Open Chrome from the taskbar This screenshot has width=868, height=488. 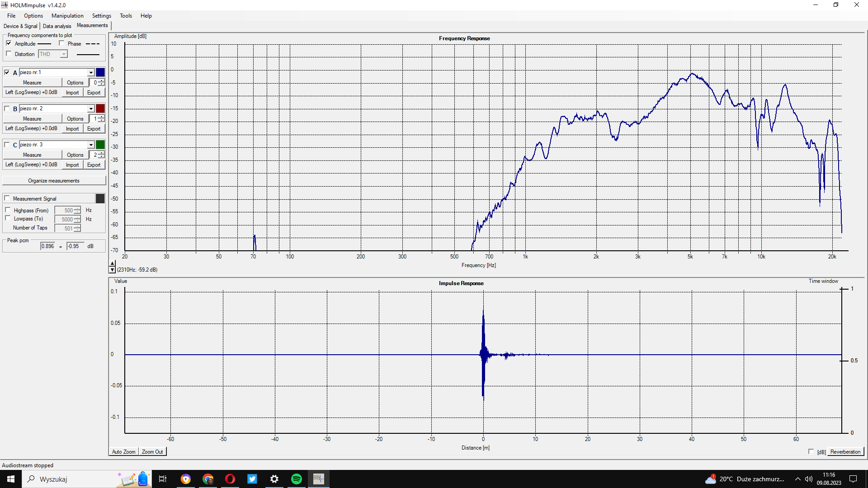coord(208,479)
